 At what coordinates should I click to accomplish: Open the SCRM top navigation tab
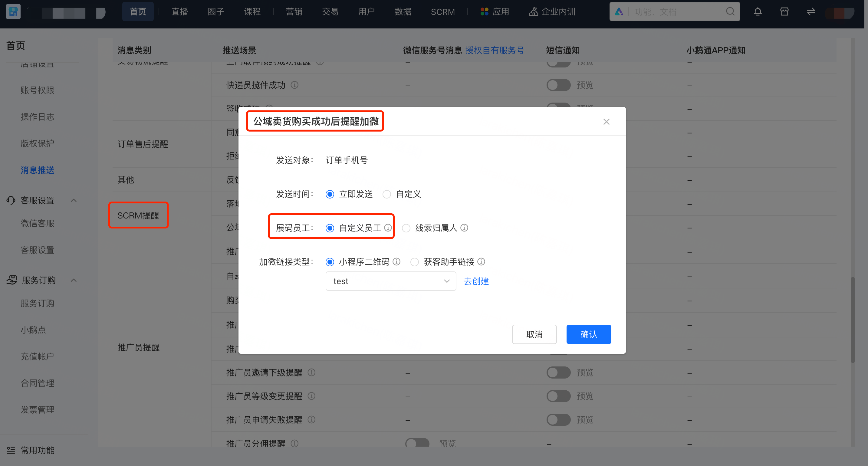click(443, 12)
